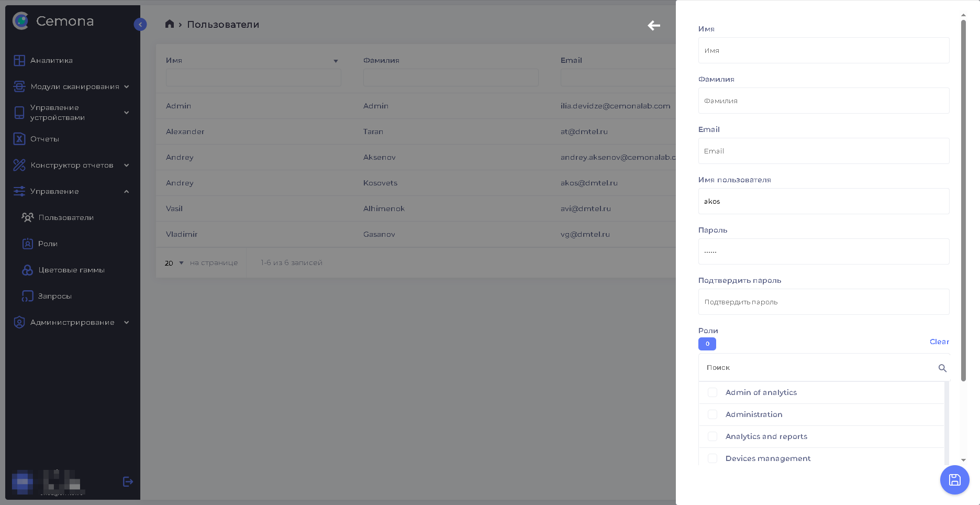Open rows per page dropdown
Viewport: 980px width, 505px height.
[x=174, y=263]
